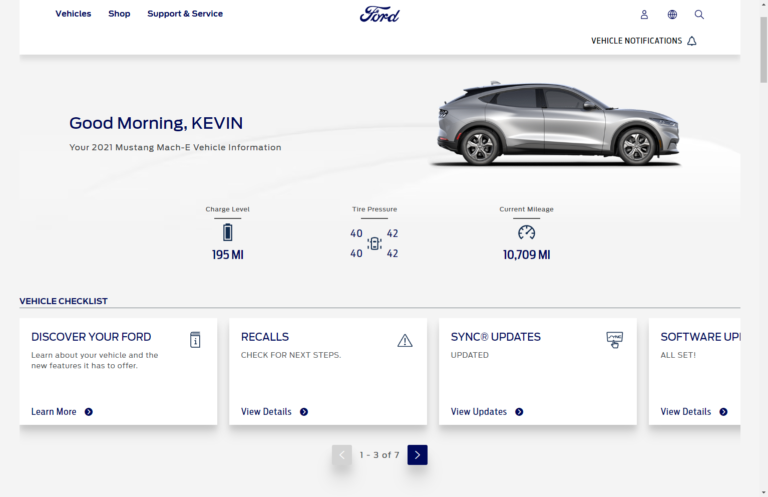Click the 195 MI charge value
This screenshot has width=768, height=497.
[227, 255]
